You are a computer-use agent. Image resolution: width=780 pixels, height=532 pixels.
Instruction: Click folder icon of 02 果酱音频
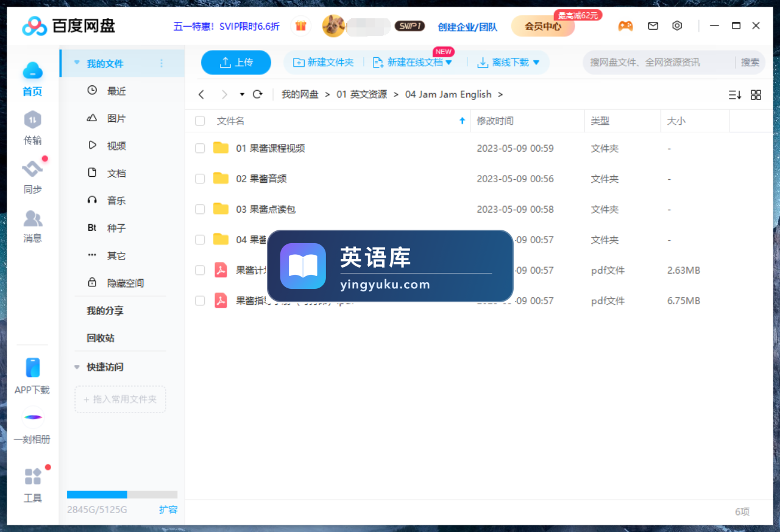tap(221, 179)
